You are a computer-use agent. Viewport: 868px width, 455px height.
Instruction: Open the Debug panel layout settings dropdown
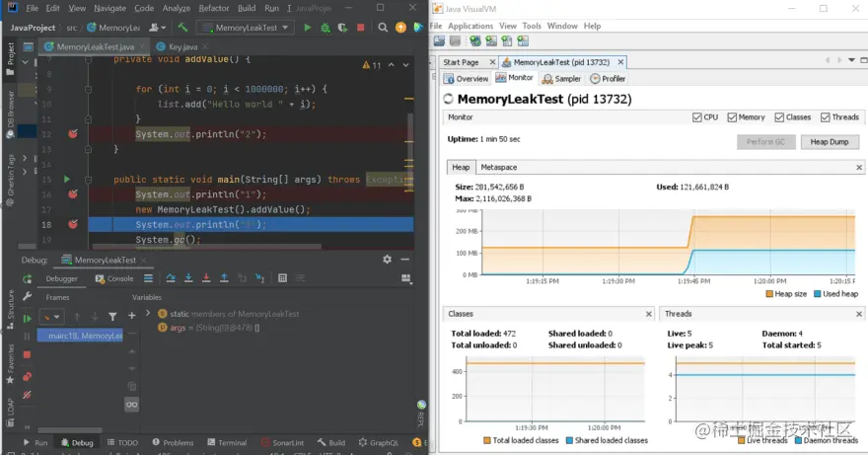(x=406, y=278)
